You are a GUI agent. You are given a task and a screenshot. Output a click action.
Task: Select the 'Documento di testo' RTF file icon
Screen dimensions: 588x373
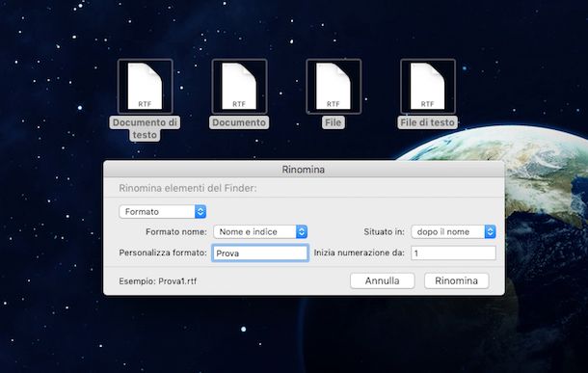(x=146, y=86)
